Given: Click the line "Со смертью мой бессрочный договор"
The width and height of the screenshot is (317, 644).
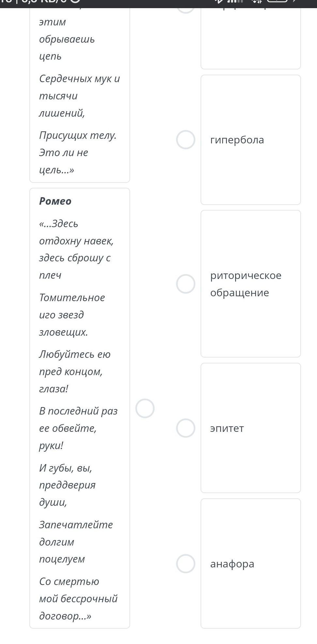Looking at the screenshot, I should (x=78, y=599).
